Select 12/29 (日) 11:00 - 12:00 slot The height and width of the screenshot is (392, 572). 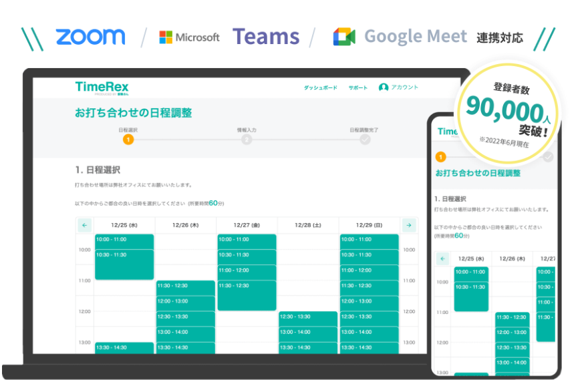tap(369, 272)
